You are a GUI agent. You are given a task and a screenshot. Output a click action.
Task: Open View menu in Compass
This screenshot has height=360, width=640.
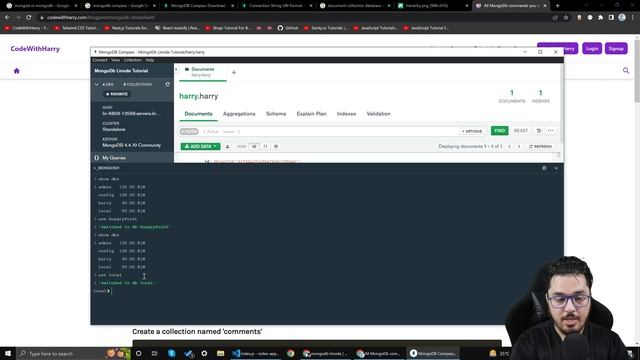click(x=116, y=60)
